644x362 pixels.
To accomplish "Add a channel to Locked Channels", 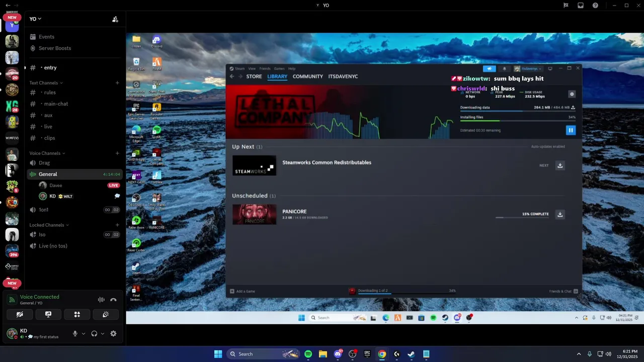I will coord(117,225).
